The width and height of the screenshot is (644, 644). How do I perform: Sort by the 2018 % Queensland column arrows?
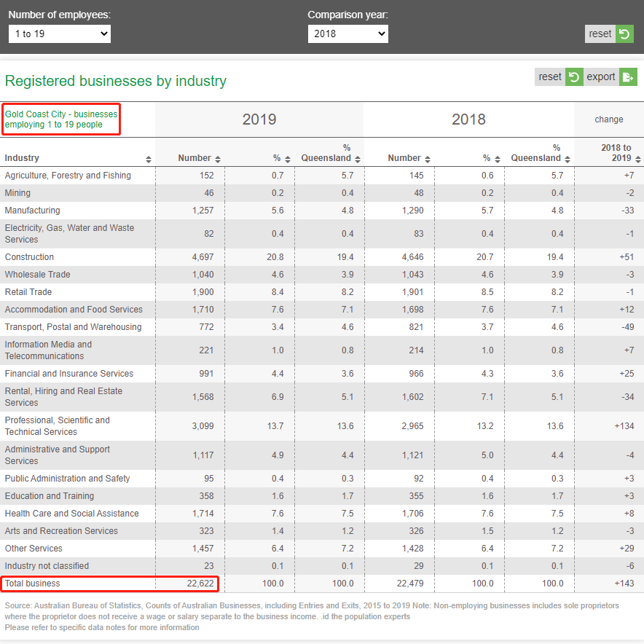tap(568, 160)
